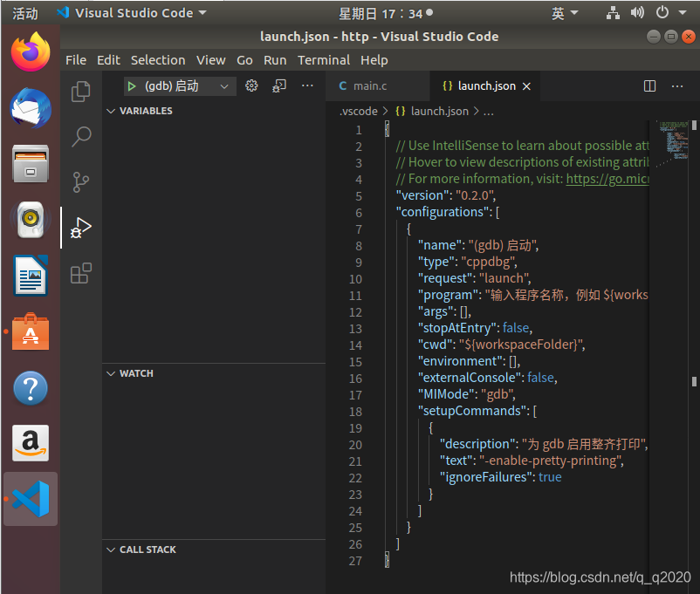Image resolution: width=700 pixels, height=594 pixels.
Task: Open launch.json via gear icon
Action: tap(251, 85)
